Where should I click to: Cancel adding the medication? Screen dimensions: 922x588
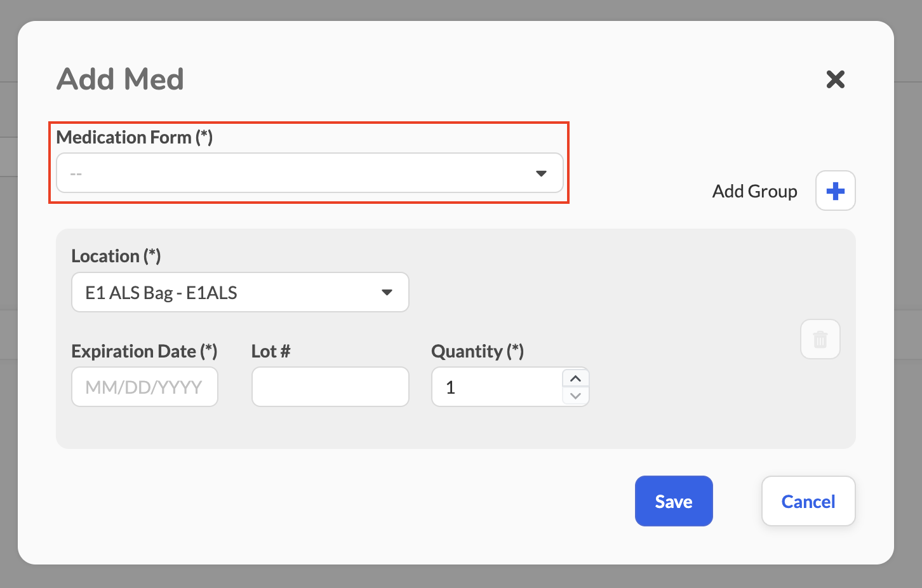(808, 501)
